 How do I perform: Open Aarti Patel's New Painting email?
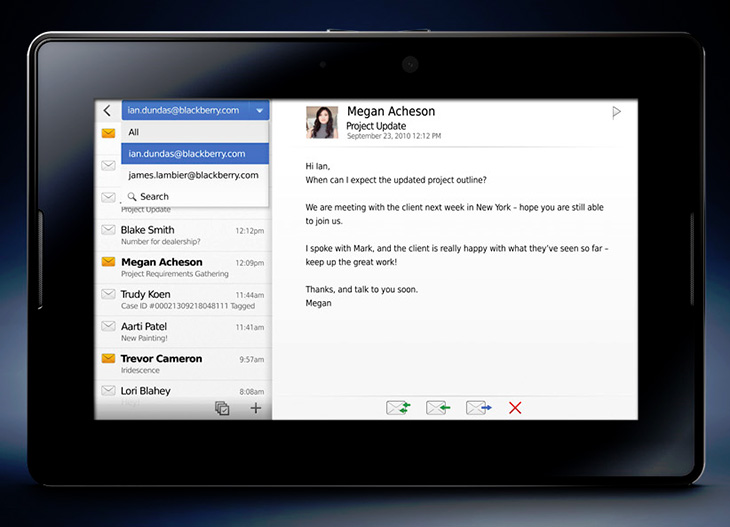pyautogui.click(x=183, y=332)
